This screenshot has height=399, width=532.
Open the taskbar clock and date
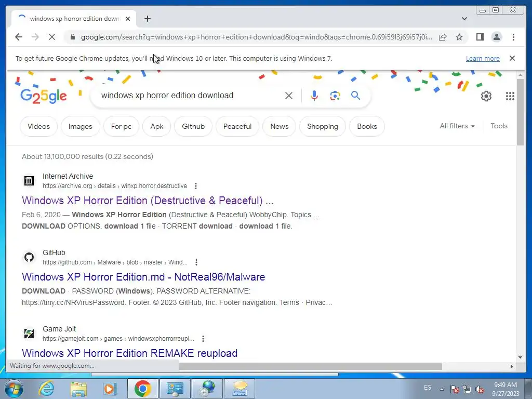tap(506, 389)
